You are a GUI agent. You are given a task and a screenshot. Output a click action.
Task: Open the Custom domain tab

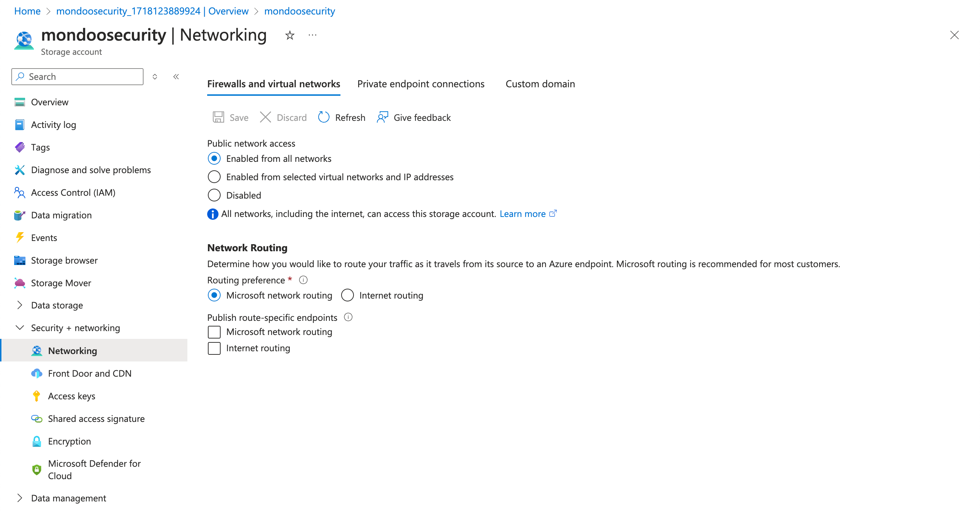point(540,84)
